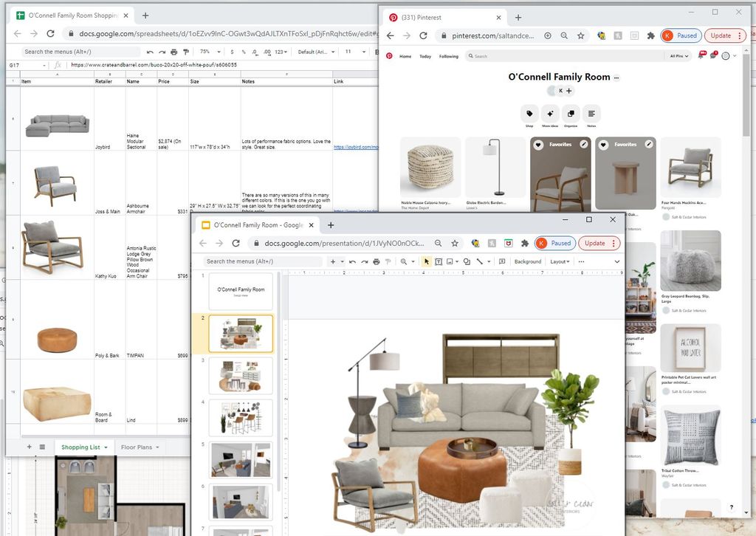This screenshot has height=536, width=756.
Task: Open More ideas on the Pinterest board
Action: click(x=550, y=114)
